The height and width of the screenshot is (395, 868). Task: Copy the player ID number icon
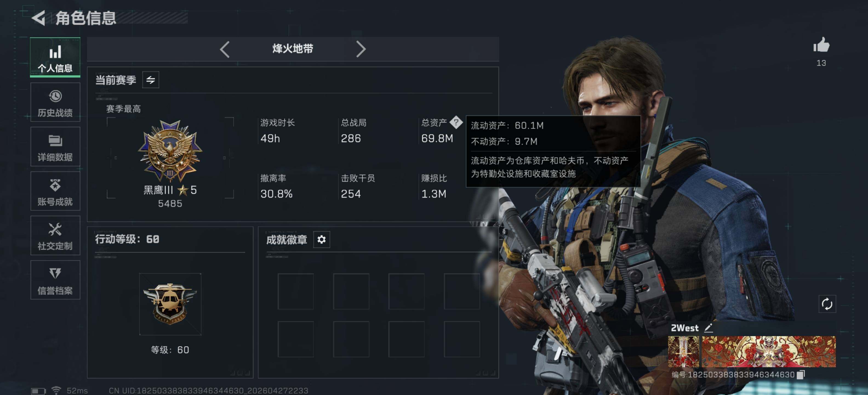801,375
